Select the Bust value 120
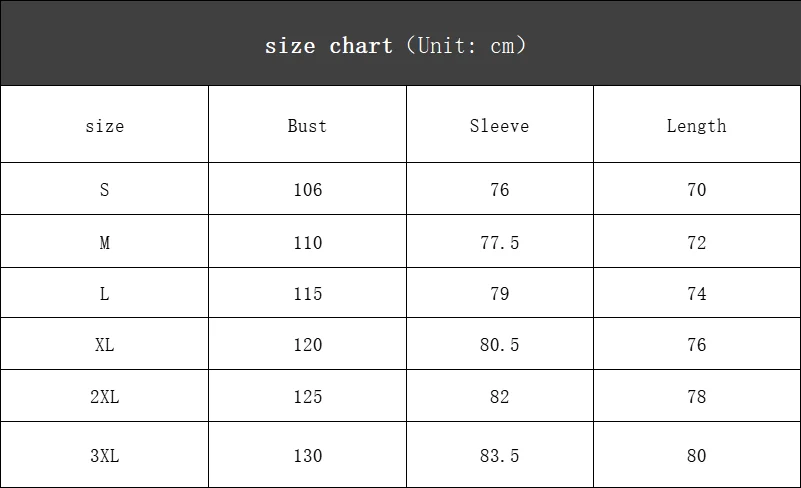Screen dimensions: 801x488 [308, 344]
